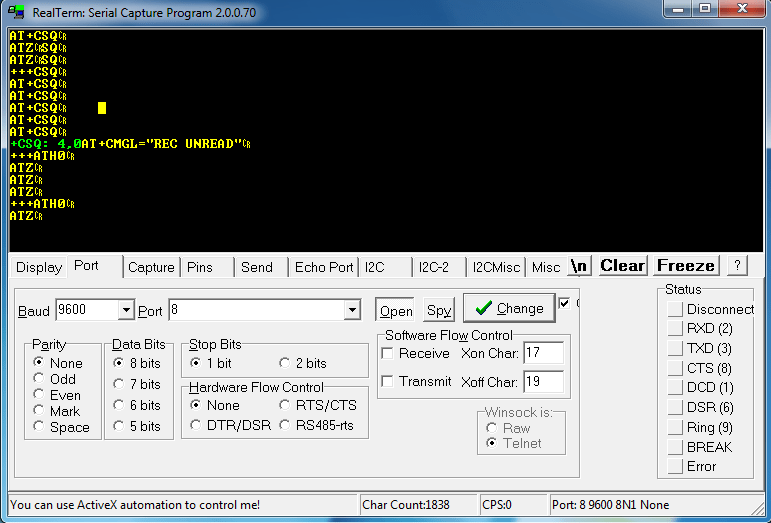Expand the Port number dropdown
The image size is (771, 523).
click(x=352, y=311)
